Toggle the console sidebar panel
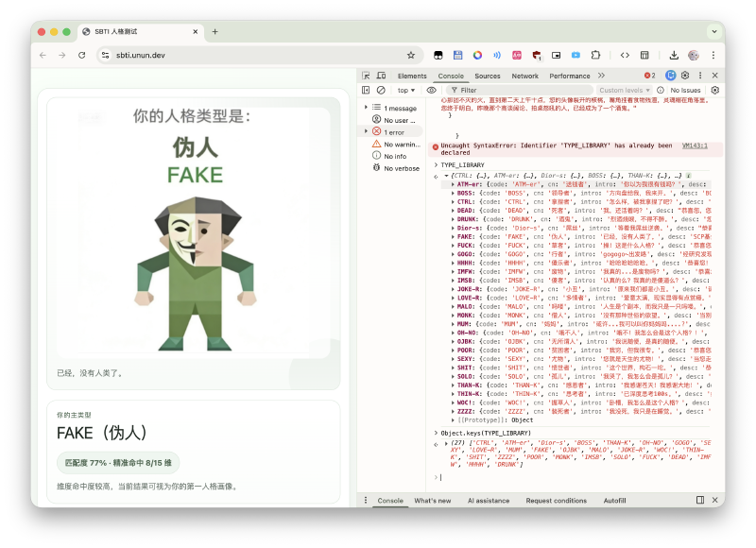The image size is (756, 548). (x=367, y=91)
